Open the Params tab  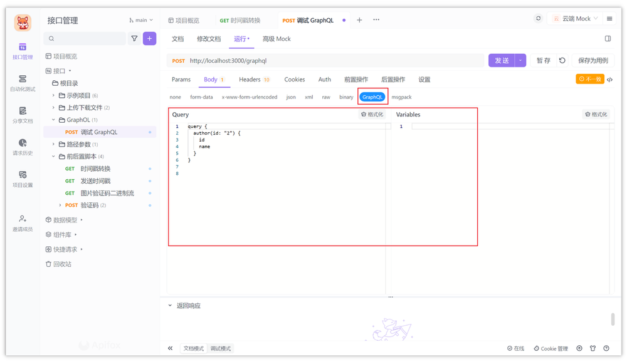[181, 80]
